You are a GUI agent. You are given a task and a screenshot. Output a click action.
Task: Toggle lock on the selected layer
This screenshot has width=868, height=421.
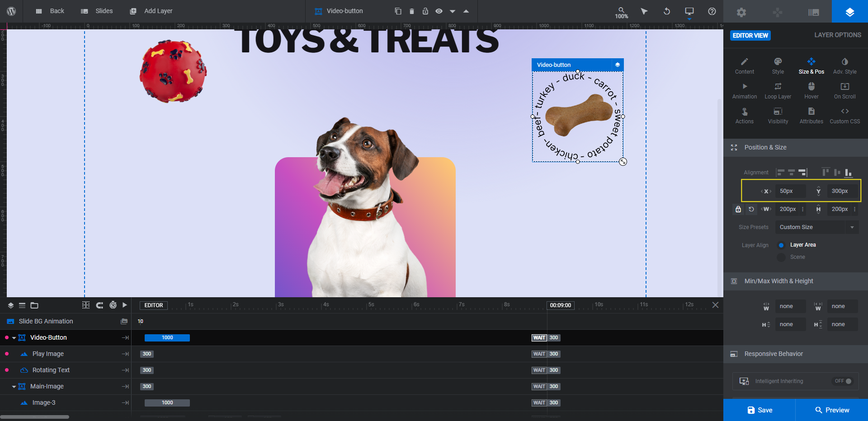pyautogui.click(x=425, y=11)
